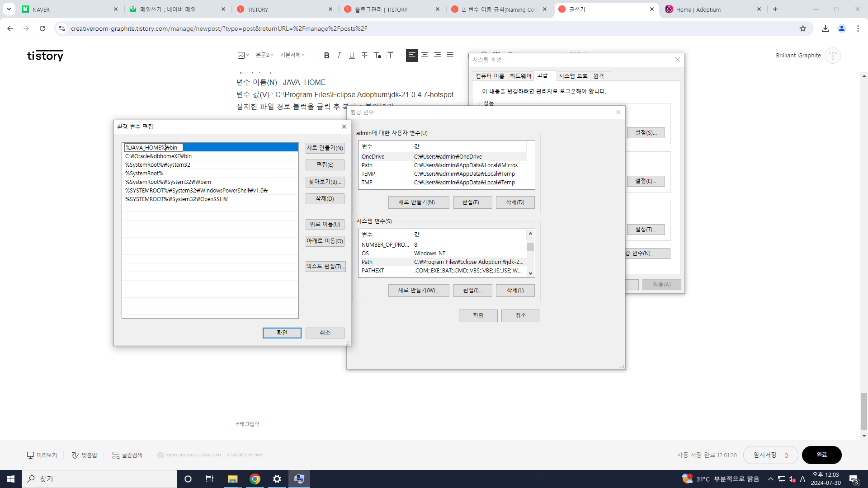
Task: Open the 본문2 paragraph style dropdown
Action: 264,55
